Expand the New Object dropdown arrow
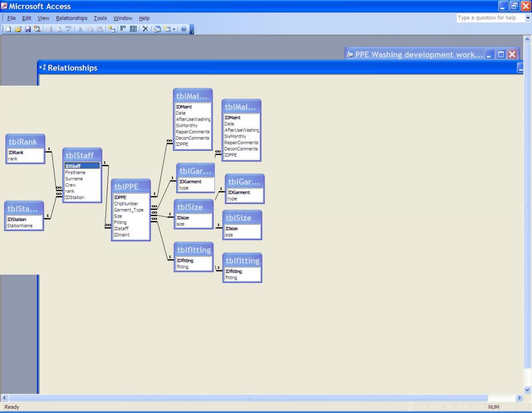This screenshot has width=532, height=413. [173, 29]
